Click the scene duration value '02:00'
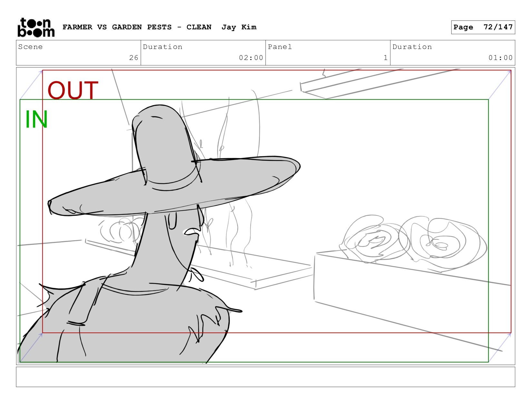 pyautogui.click(x=251, y=58)
